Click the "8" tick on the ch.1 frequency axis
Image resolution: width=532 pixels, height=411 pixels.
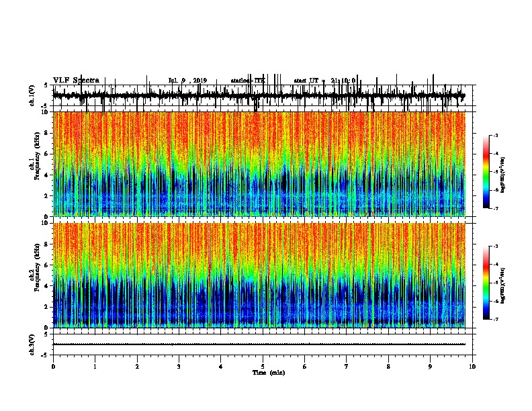[x=47, y=133]
